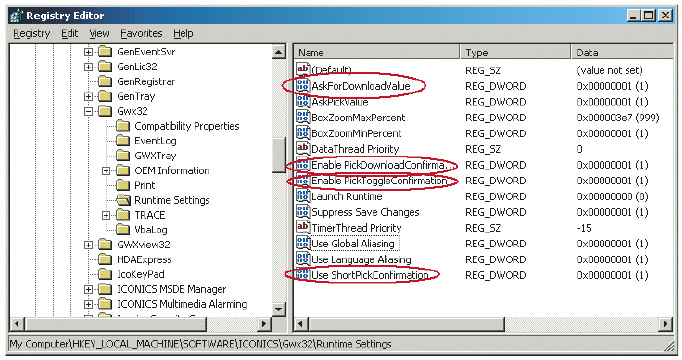
Task: Open the Edit menu
Action: pyautogui.click(x=70, y=33)
